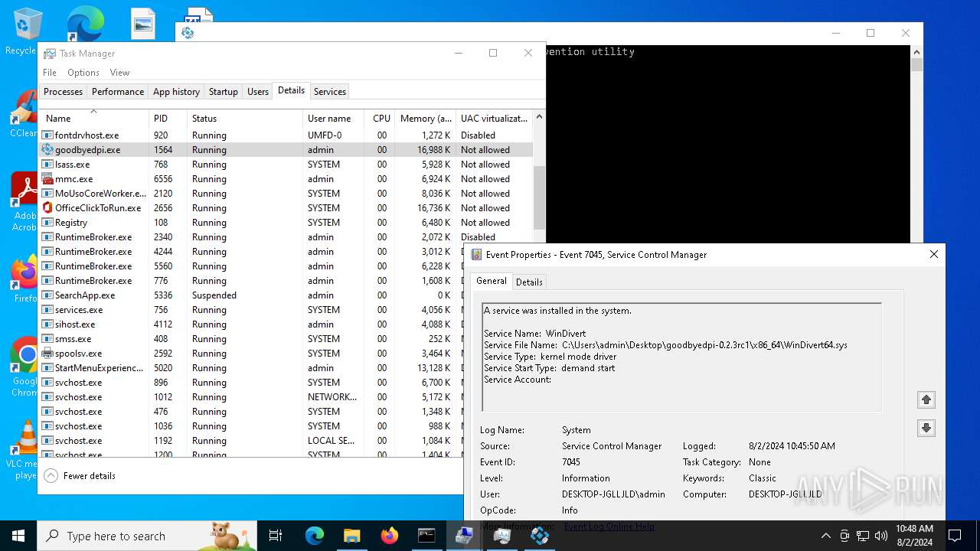Show next event with down arrow button
Viewport: 980px width, 551px height.
[x=926, y=428]
